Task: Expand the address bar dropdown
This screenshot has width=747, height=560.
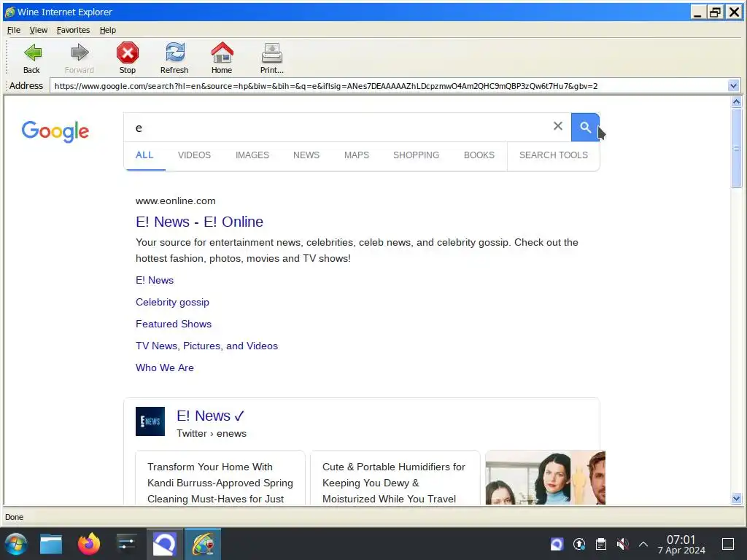Action: [x=733, y=86]
